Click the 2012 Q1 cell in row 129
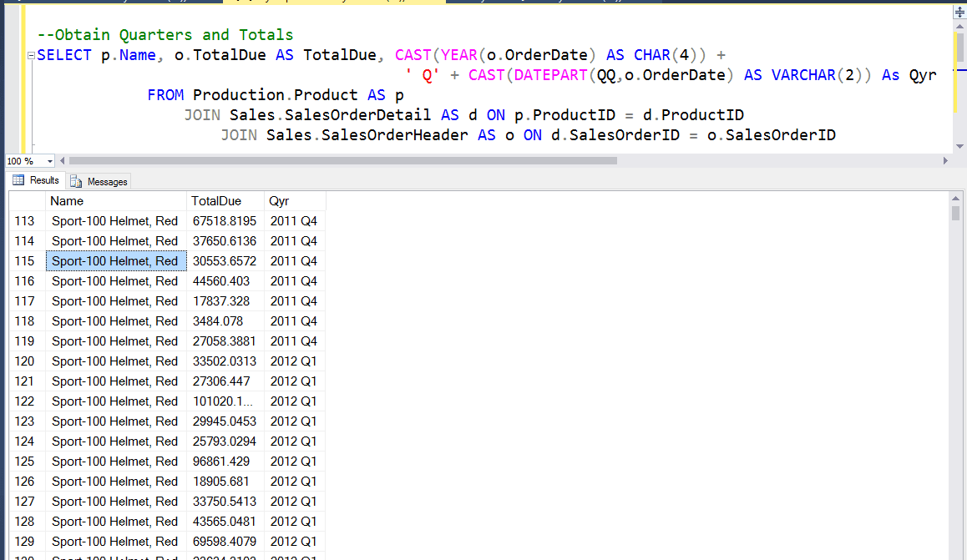This screenshot has height=560, width=967. tap(293, 542)
